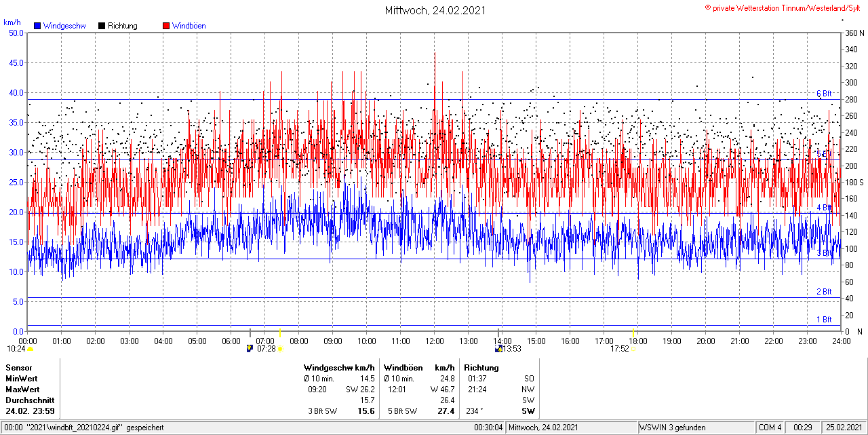
Task: Click the 'COM 4' status bar cell
Action: (x=770, y=428)
